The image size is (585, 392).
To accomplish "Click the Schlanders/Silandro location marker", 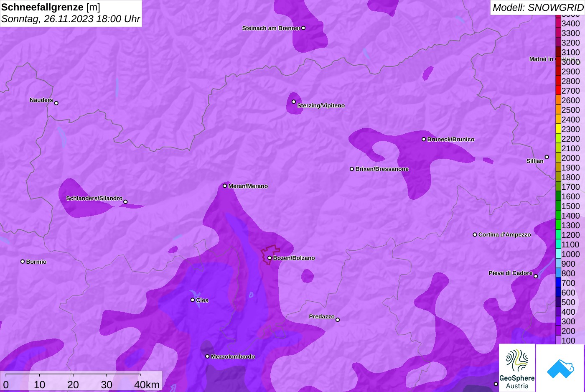I will [x=125, y=202].
